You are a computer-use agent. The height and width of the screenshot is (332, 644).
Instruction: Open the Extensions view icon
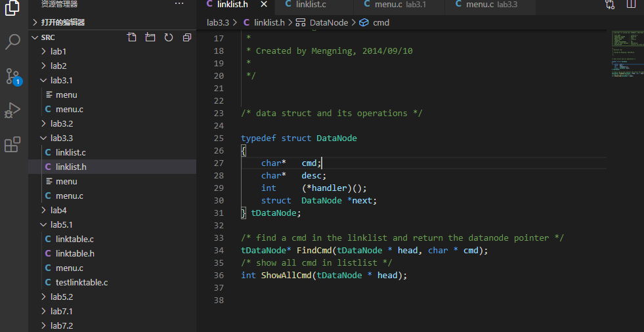(12, 144)
